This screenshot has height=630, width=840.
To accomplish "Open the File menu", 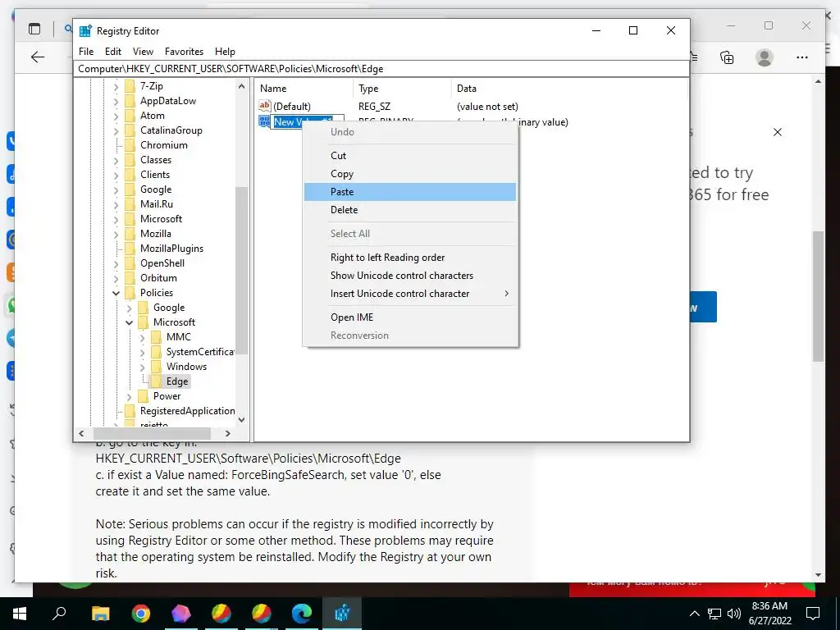I will coord(86,52).
